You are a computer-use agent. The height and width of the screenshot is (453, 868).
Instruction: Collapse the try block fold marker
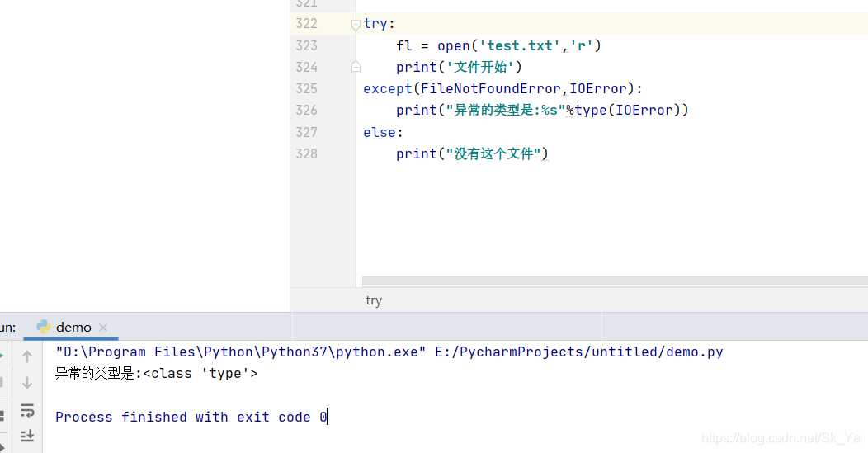356,24
